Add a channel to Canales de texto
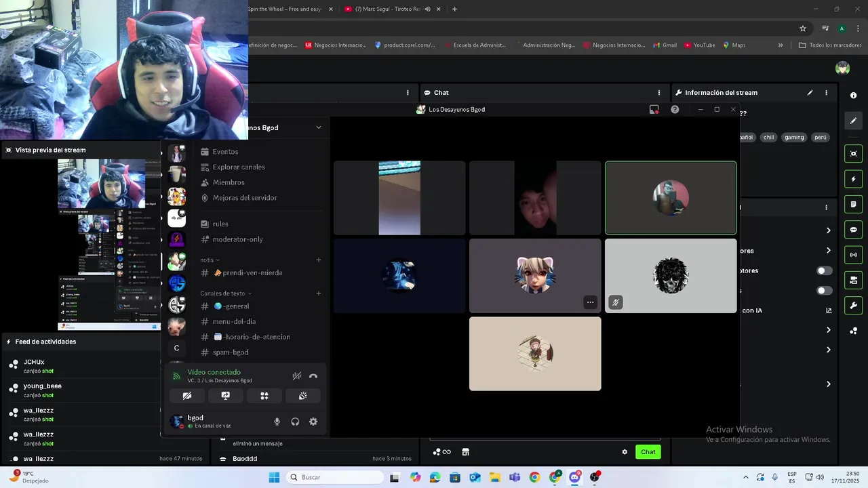Screen dimensions: 868x488 click(319, 293)
